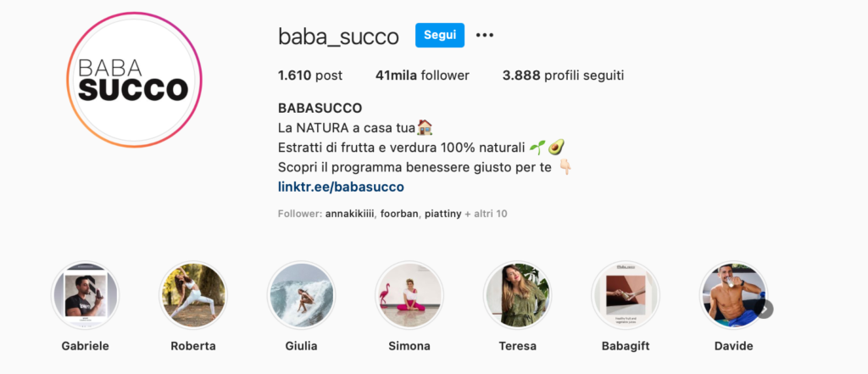
Task: Open the Roberta story highlight
Action: click(193, 295)
